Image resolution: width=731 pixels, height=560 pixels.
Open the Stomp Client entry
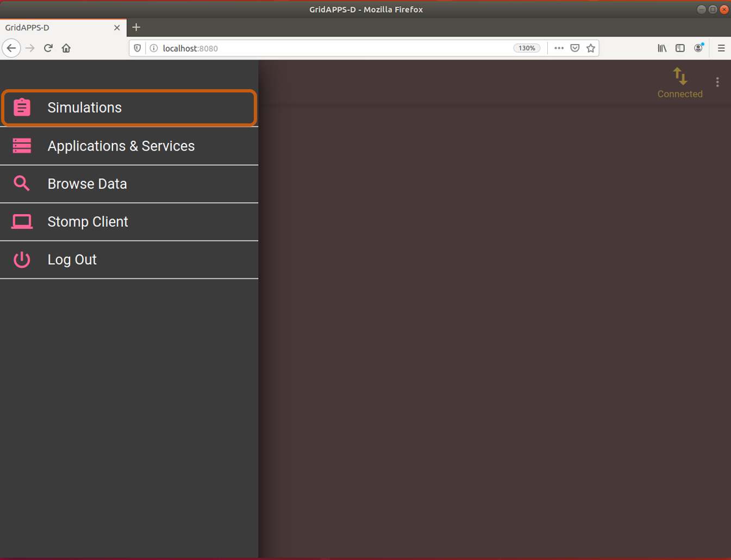click(x=129, y=222)
